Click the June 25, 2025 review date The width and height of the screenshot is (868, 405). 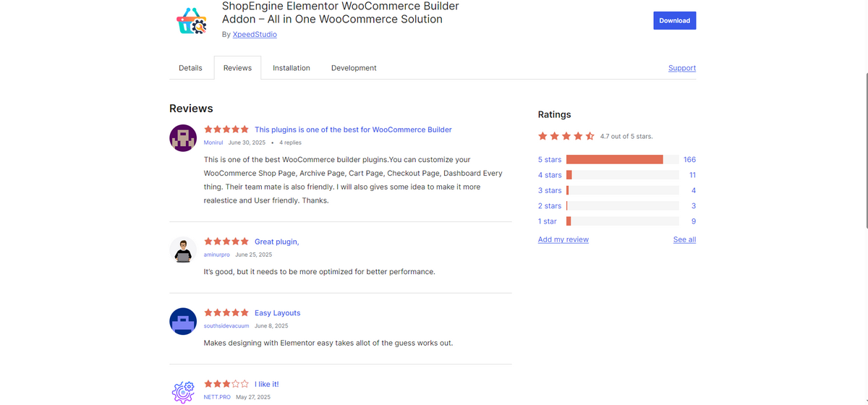253,255
